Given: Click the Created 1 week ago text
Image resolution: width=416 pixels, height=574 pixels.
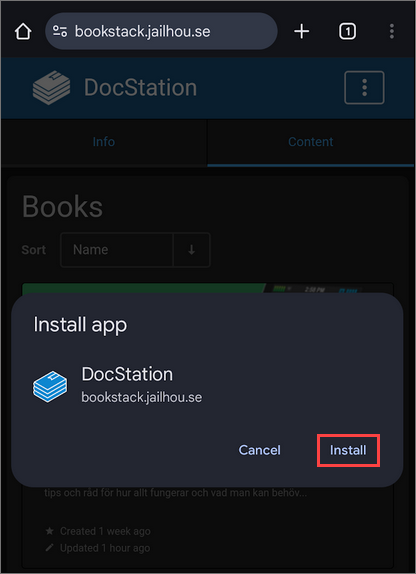Looking at the screenshot, I should pos(105,531).
